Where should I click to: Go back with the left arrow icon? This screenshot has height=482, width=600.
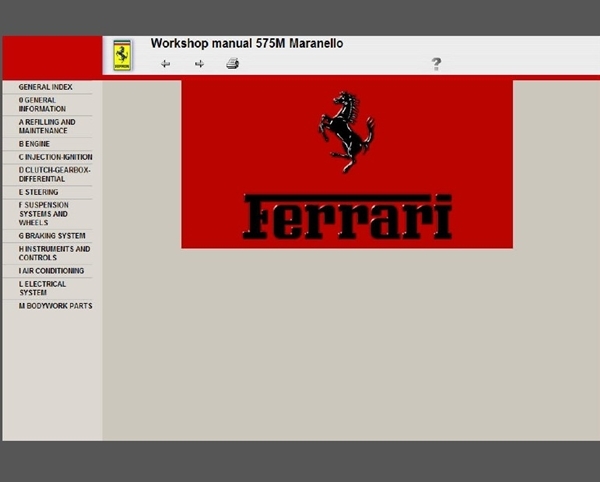tap(165, 64)
